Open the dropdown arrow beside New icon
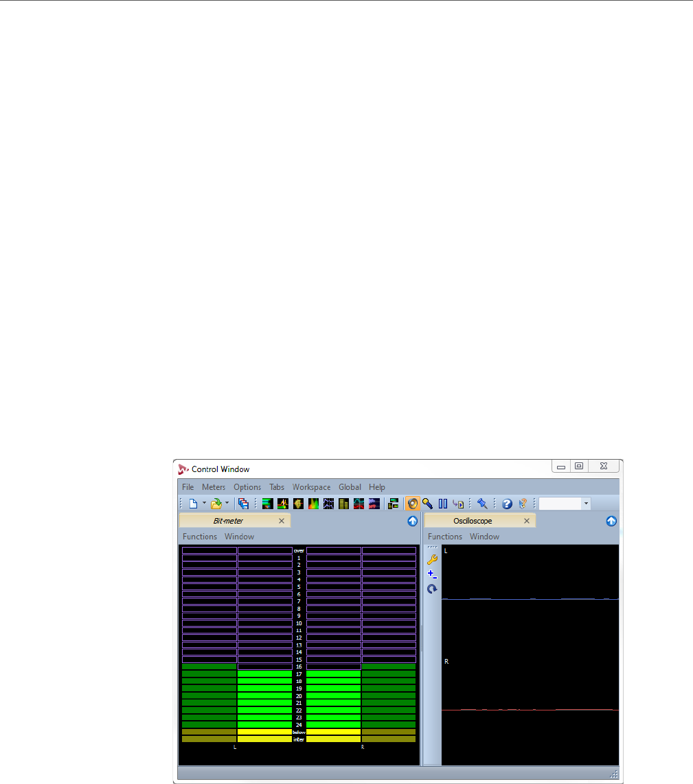 (205, 504)
